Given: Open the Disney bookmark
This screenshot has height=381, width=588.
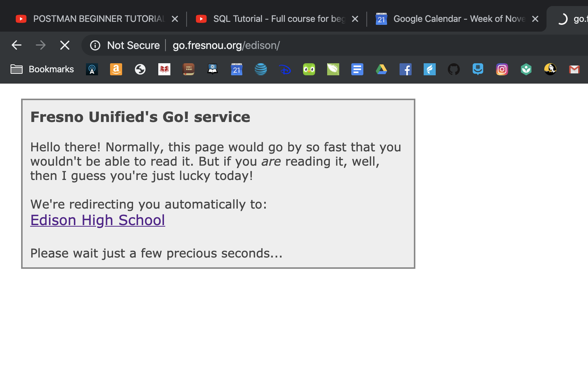Looking at the screenshot, I should tap(285, 69).
